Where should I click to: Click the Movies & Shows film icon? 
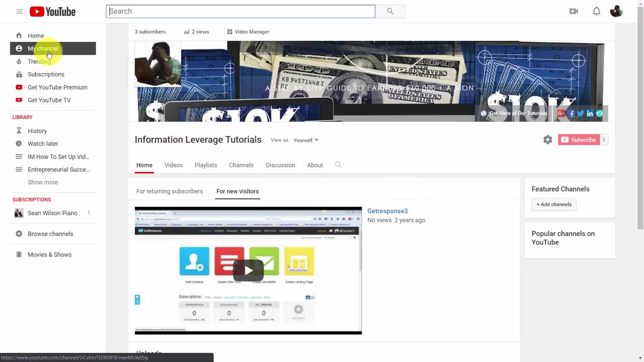[19, 254]
